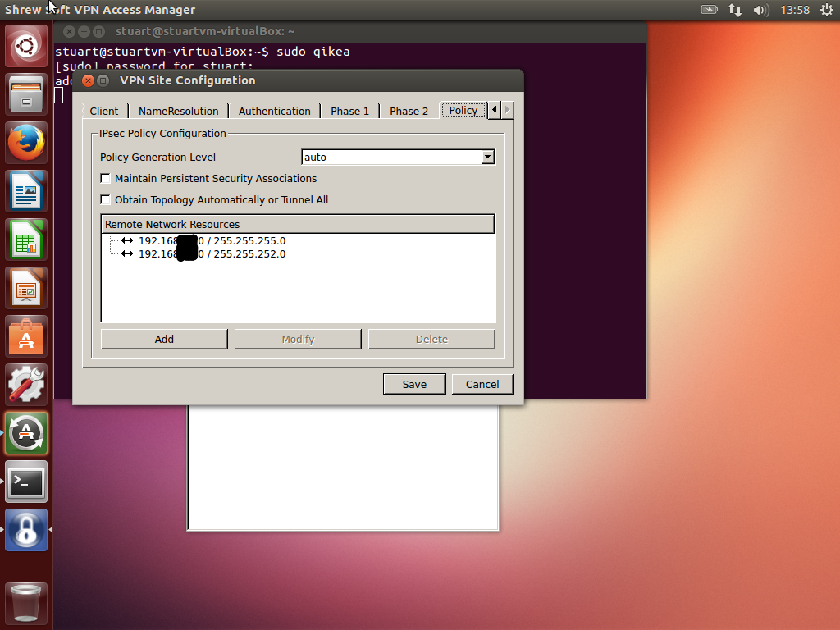Toggle Obtain Topology Automatically or Tunnel All
Image resolution: width=840 pixels, height=630 pixels.
[x=106, y=200]
